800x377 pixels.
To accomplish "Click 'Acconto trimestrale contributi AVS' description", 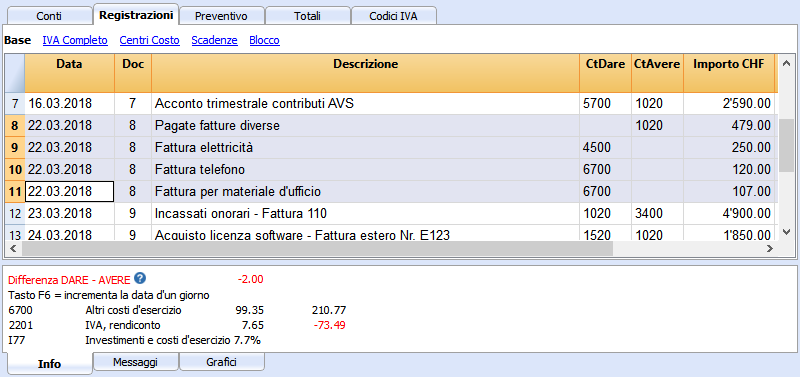I will click(365, 104).
